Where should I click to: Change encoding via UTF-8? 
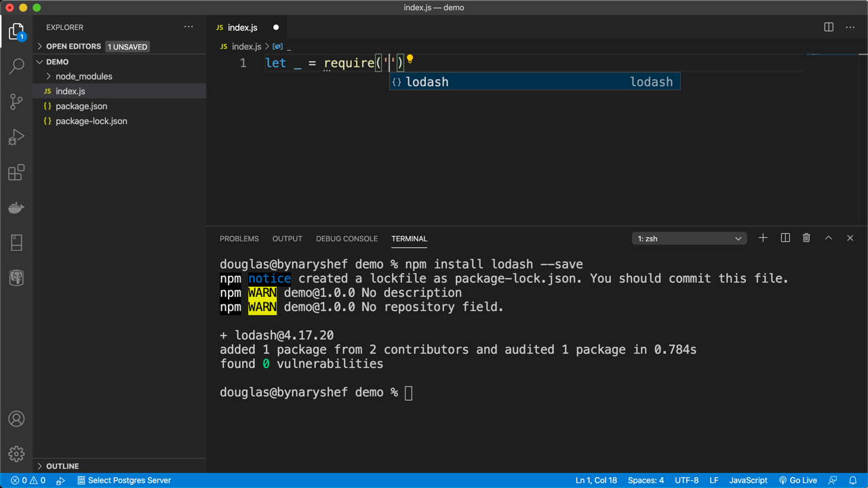686,481
